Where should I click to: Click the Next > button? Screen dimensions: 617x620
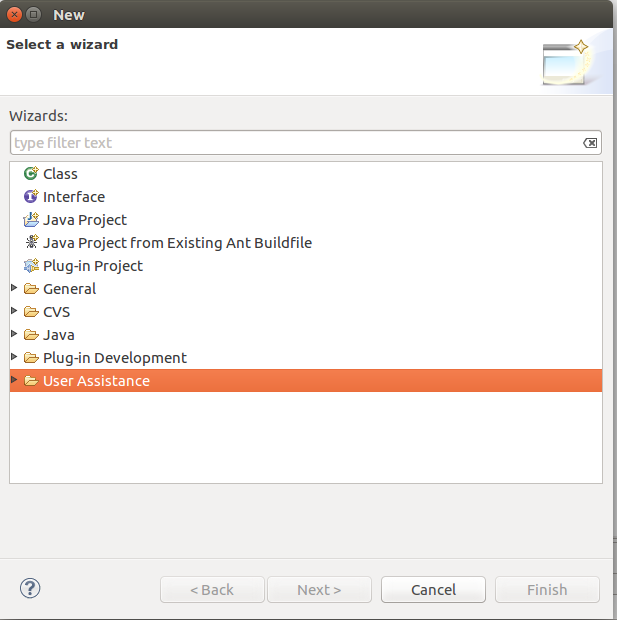[x=319, y=590]
